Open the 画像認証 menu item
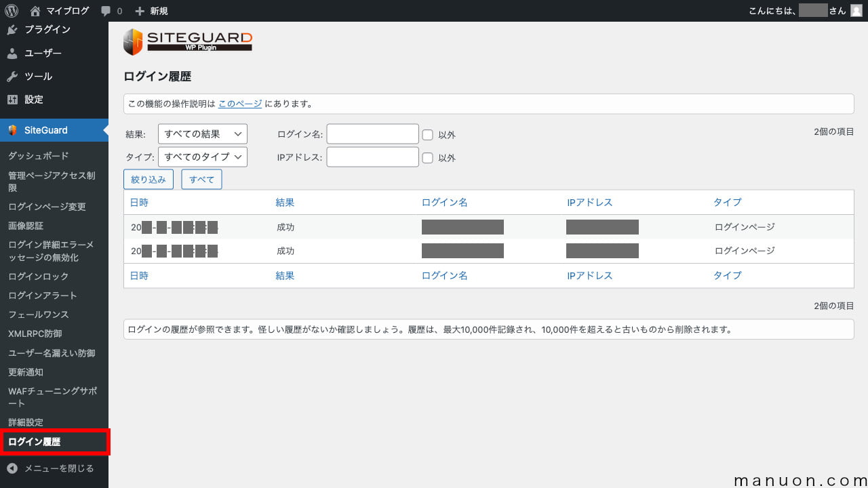The width and height of the screenshot is (868, 488). [x=26, y=226]
